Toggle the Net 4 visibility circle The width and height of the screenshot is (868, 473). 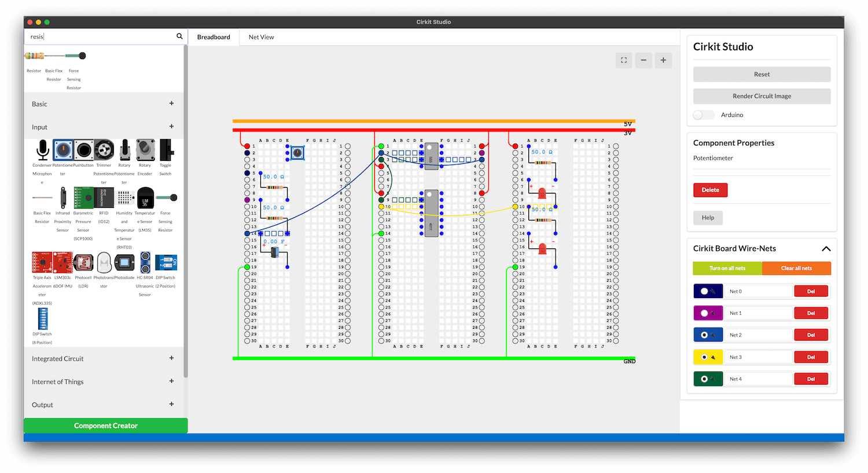[704, 379]
